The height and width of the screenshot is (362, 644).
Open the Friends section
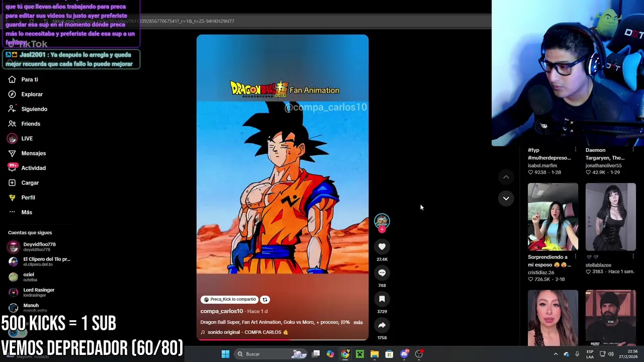[24, 124]
